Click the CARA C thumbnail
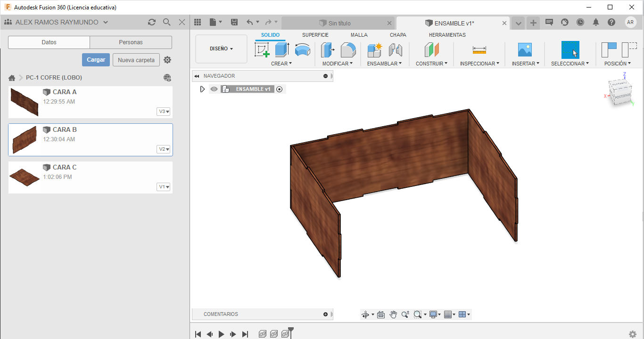The image size is (644, 339). point(25,177)
